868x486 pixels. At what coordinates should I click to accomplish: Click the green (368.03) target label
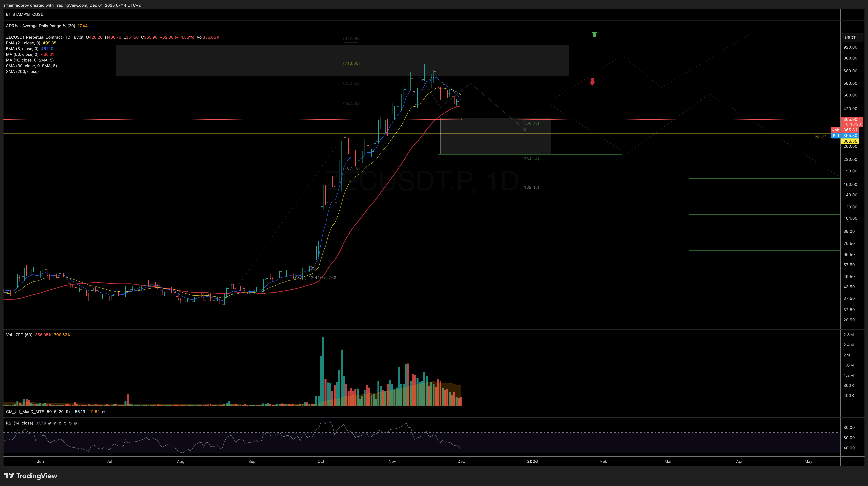click(x=531, y=123)
